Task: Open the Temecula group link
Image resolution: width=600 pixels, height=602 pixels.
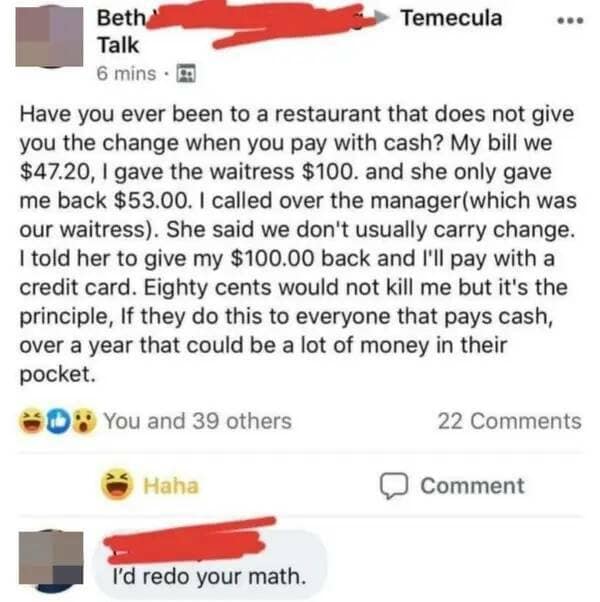Action: pos(451,18)
